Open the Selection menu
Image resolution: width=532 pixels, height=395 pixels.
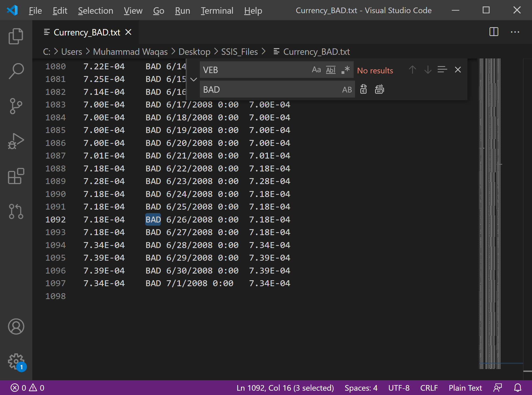point(95,10)
